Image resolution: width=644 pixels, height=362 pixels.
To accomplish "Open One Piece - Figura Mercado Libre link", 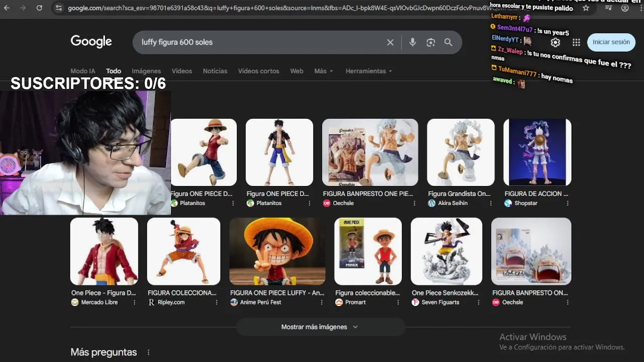I will [x=103, y=293].
